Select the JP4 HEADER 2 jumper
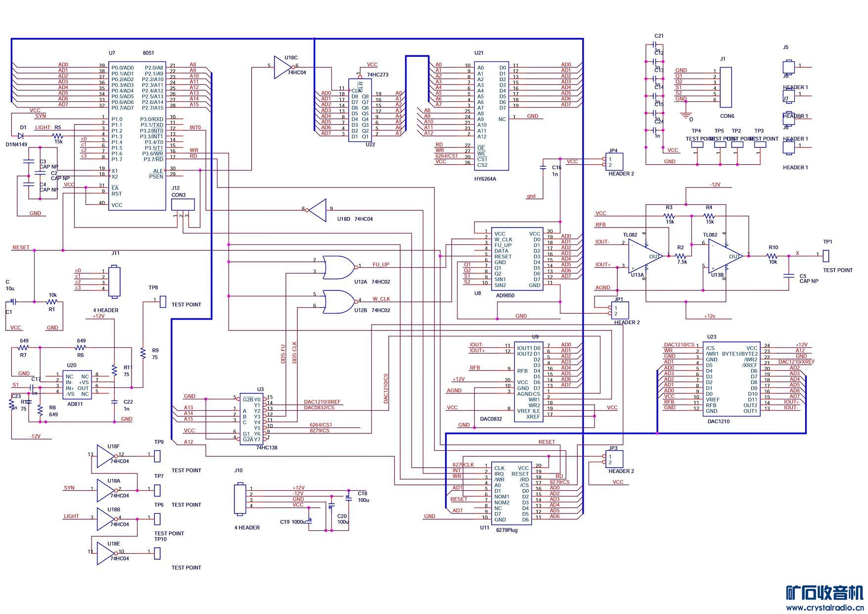The width and height of the screenshot is (868, 614). 614,162
